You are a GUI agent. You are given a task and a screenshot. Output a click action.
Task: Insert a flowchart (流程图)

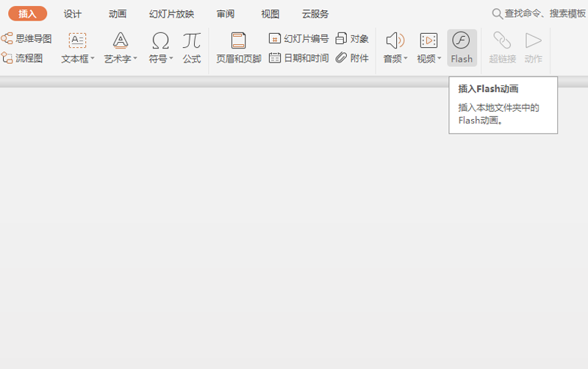click(x=22, y=58)
